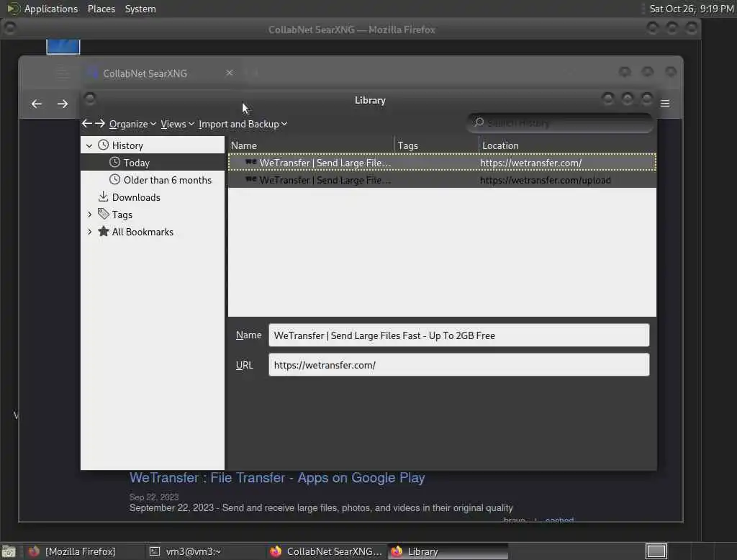
Task: Click the Downloads arrow icon
Action: tap(103, 197)
